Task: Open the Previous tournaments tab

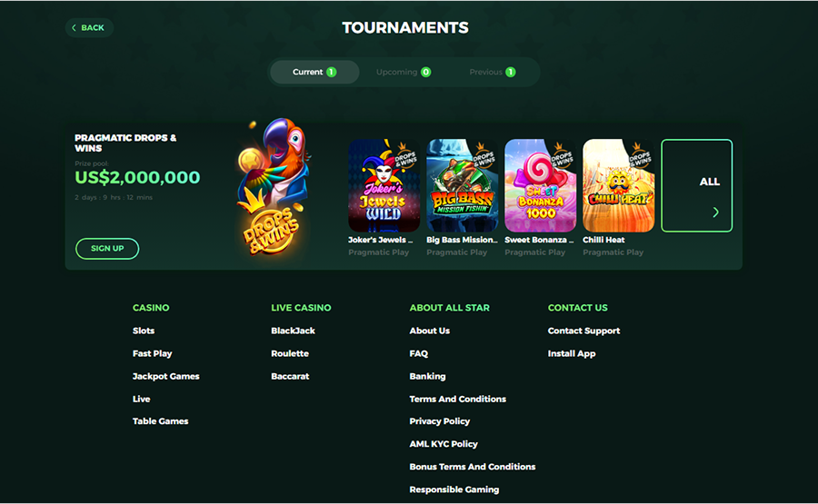Action: point(492,72)
